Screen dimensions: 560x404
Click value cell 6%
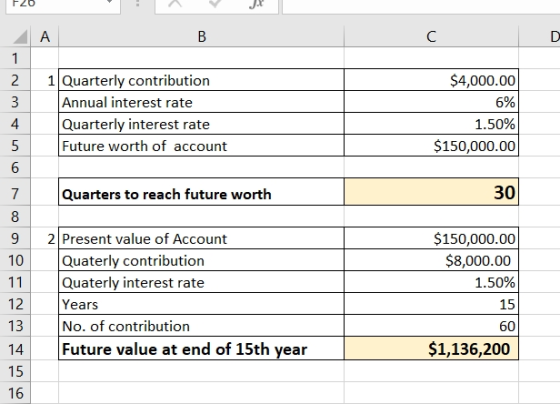click(x=431, y=102)
